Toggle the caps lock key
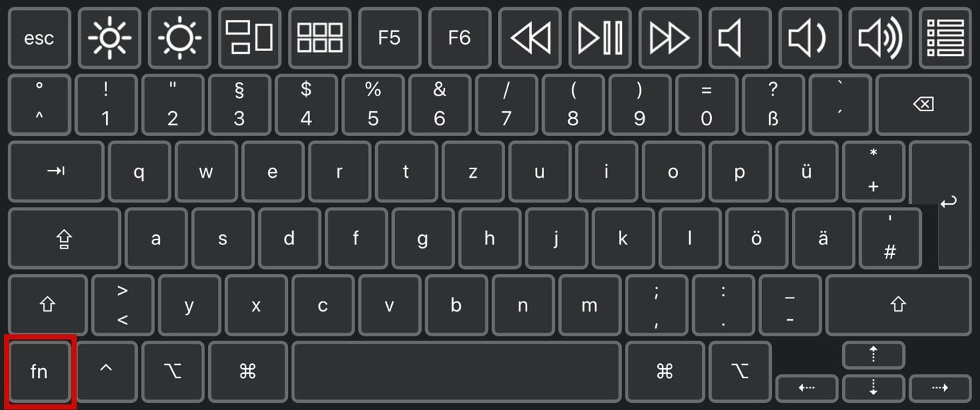Viewport: 980px width, 410px height. tap(64, 239)
